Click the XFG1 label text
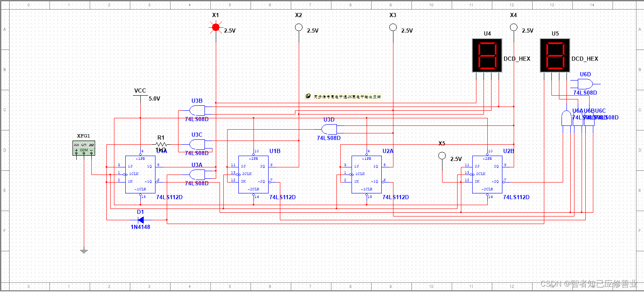The width and height of the screenshot is (644, 292). [84, 136]
